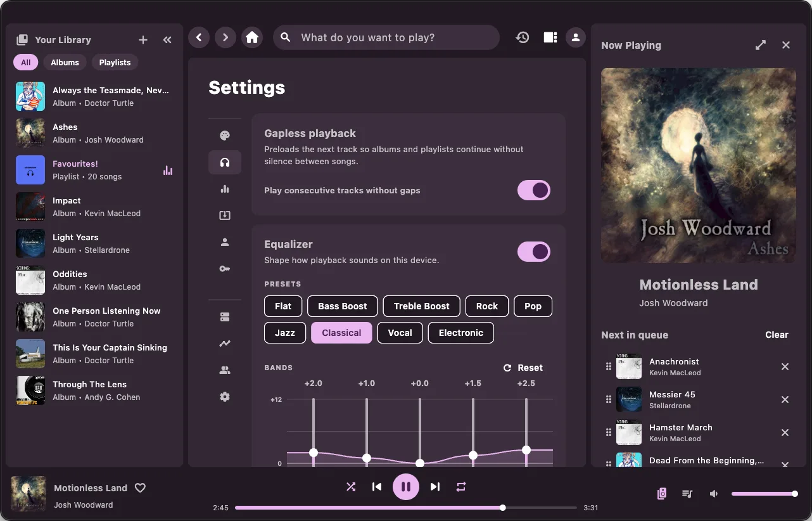Like Motionless Land with heart icon
The height and width of the screenshot is (521, 812).
pyautogui.click(x=141, y=488)
